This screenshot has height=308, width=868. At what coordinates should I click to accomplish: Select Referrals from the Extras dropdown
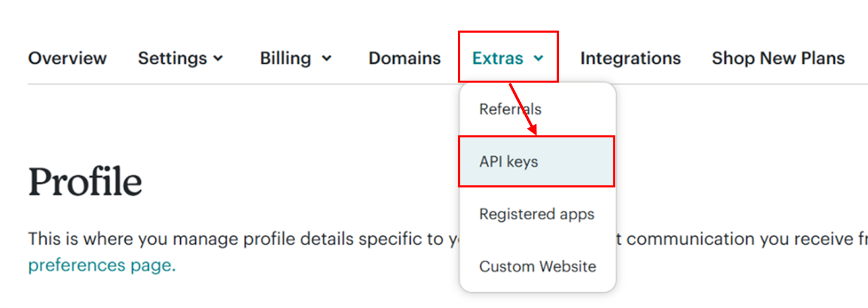[510, 109]
